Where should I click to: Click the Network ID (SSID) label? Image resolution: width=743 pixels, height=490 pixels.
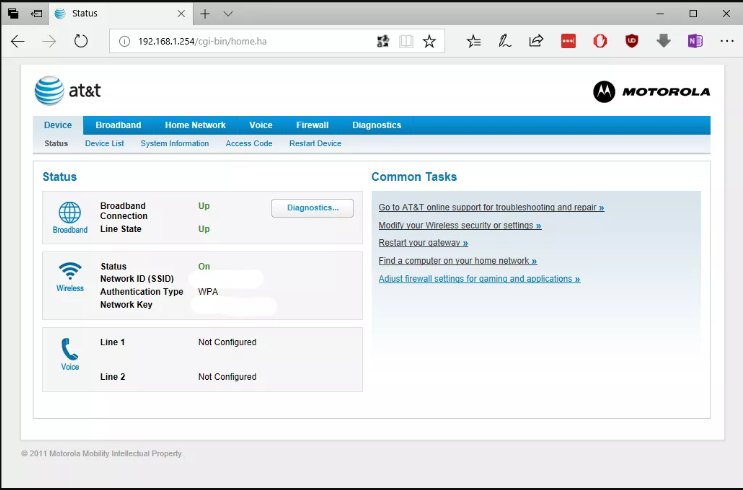click(137, 279)
